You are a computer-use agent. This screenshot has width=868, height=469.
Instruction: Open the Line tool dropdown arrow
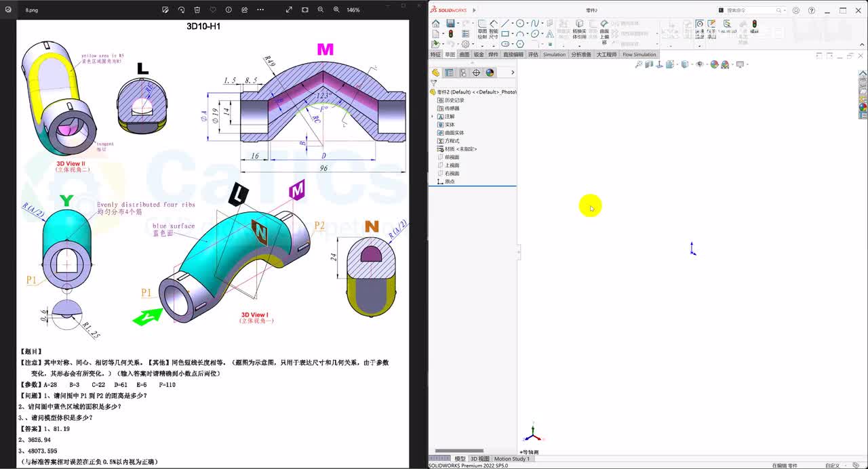coord(513,23)
